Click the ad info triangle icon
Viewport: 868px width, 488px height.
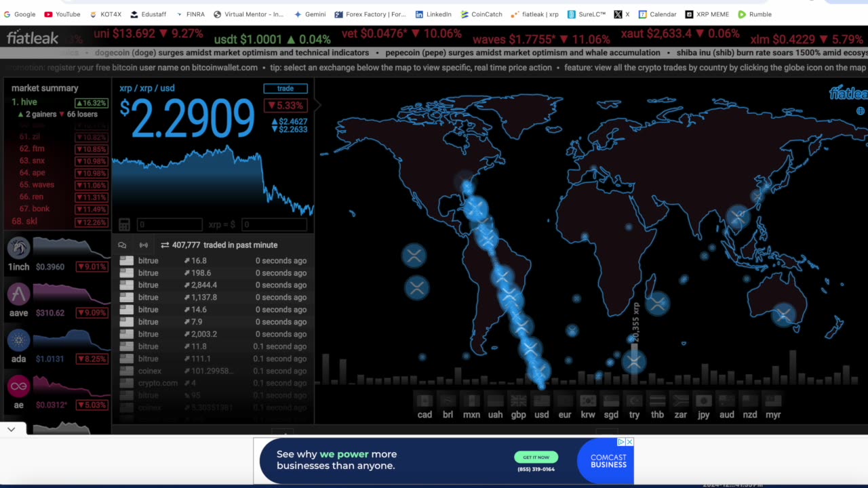(621, 442)
